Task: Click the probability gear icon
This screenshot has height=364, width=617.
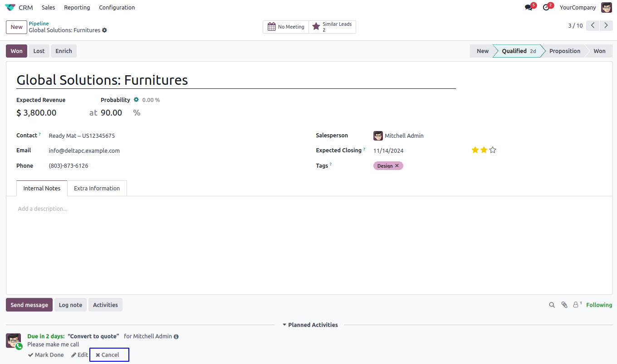Action: pyautogui.click(x=136, y=100)
